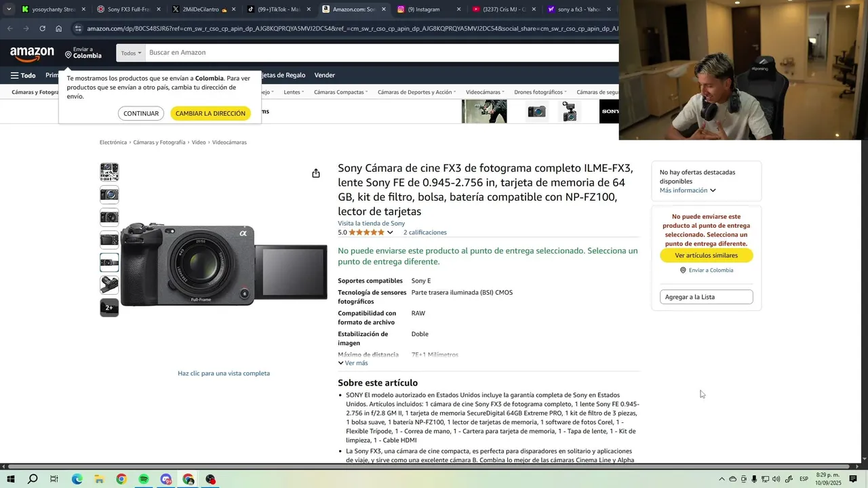
Task: Open Cámaras de Deportes y Acción dropdown
Action: [x=416, y=92]
